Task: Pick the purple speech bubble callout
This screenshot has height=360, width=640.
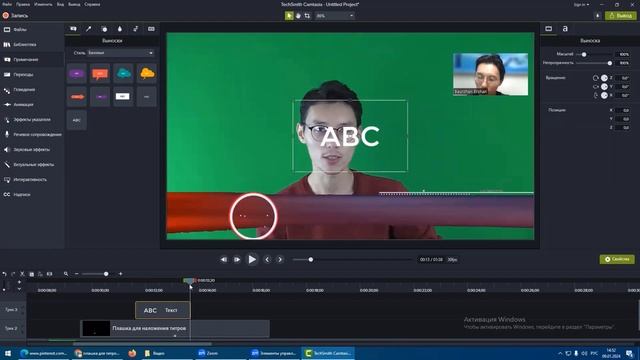Action: click(77, 74)
